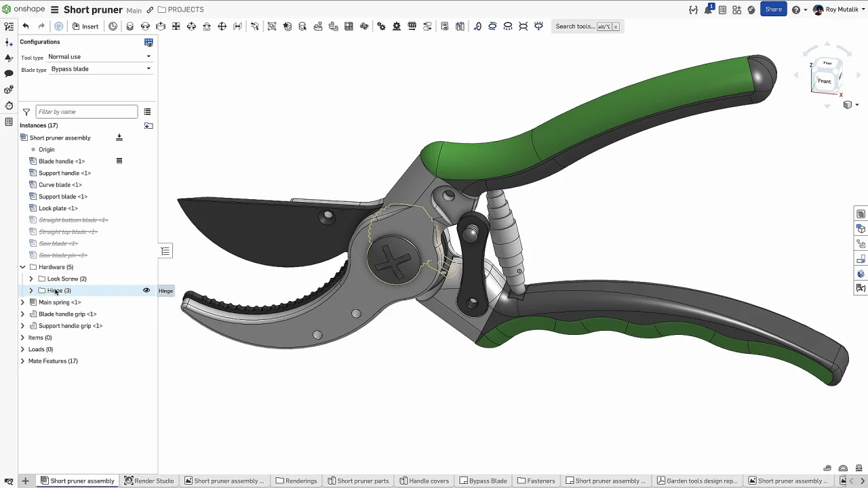Open the document hamburger menu
This screenshot has width=868, height=488.
coord(54,9)
